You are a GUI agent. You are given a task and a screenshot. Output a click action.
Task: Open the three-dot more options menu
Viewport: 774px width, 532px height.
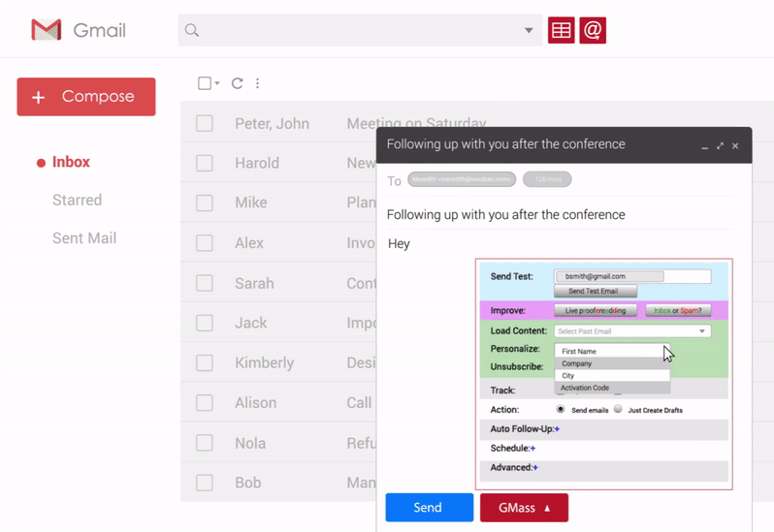[x=257, y=83]
